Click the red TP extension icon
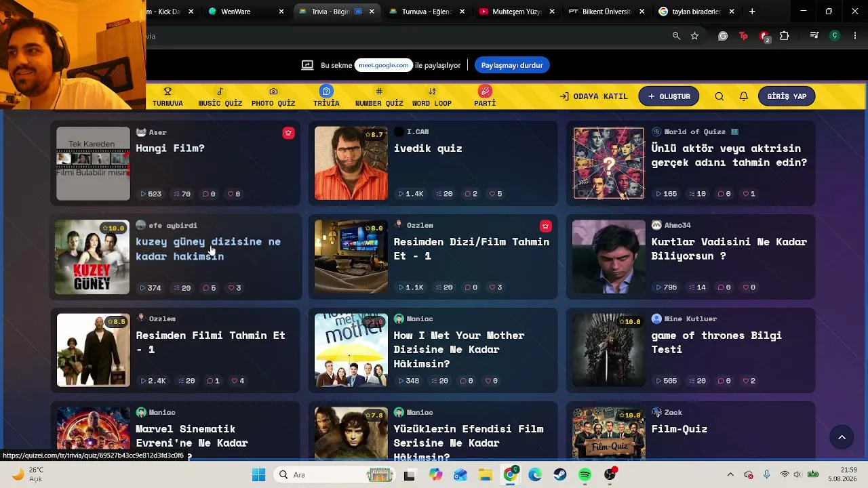 [x=743, y=36]
